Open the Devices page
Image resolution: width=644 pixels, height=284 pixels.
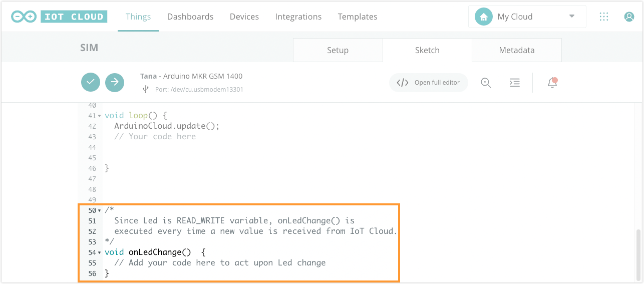point(244,17)
